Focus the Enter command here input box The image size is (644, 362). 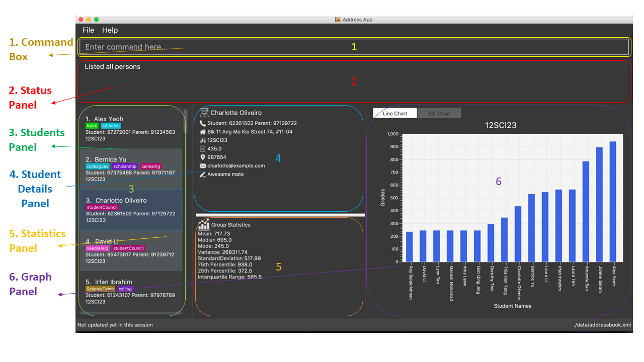coord(354,47)
